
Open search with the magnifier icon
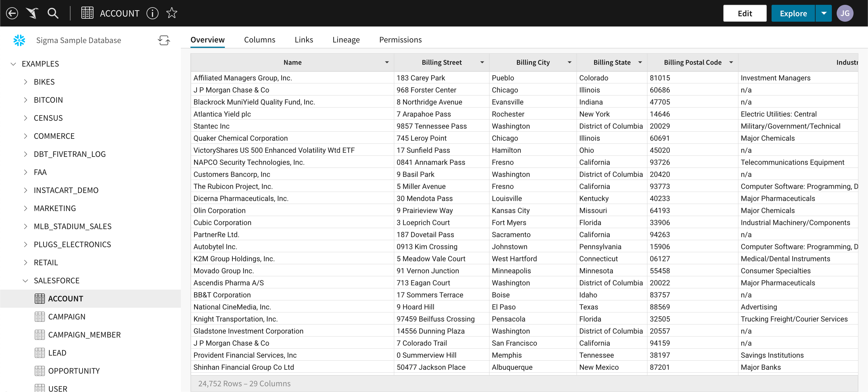pos(53,14)
